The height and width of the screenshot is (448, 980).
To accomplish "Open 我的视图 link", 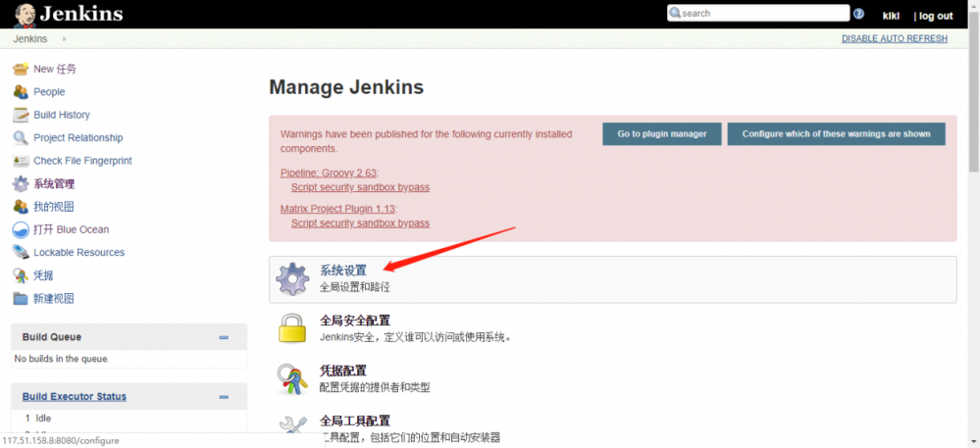I will click(54, 207).
